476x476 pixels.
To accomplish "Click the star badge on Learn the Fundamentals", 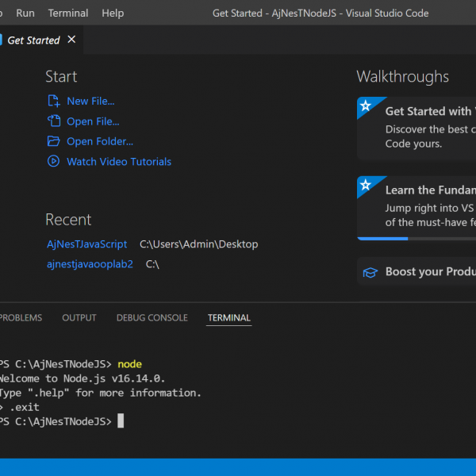I will (x=365, y=185).
